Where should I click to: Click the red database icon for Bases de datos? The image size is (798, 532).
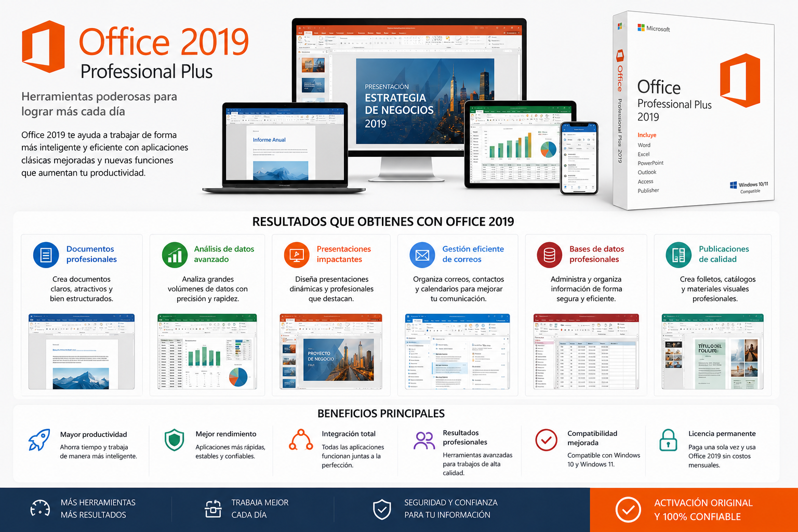point(550,255)
